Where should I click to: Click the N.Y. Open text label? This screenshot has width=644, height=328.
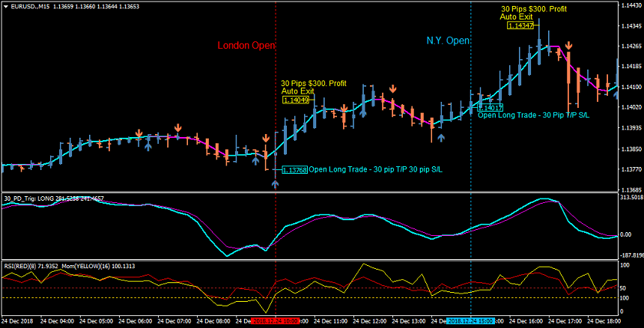[x=448, y=41]
